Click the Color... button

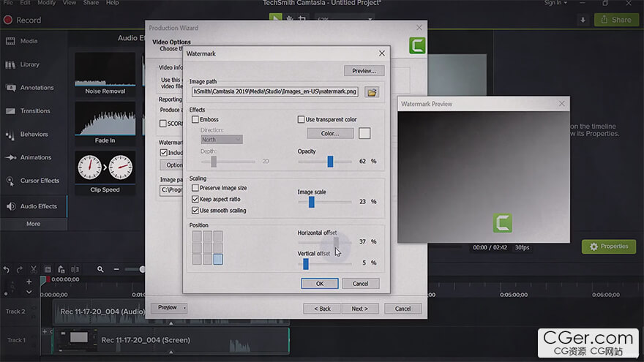click(x=330, y=133)
